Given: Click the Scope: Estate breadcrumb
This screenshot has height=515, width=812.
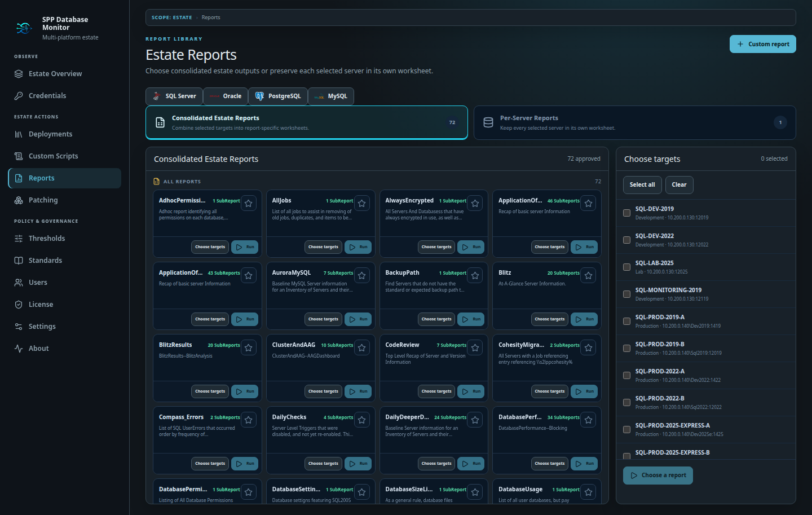Looking at the screenshot, I should 172,17.
